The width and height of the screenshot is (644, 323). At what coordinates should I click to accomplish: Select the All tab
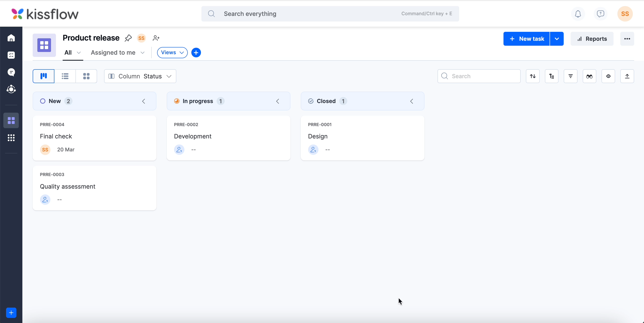coord(68,53)
